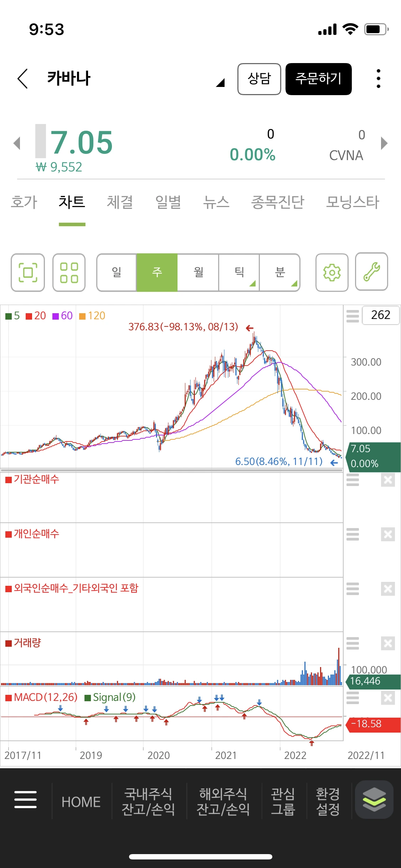Open chart settings gear icon
The height and width of the screenshot is (868, 401).
pyautogui.click(x=332, y=273)
